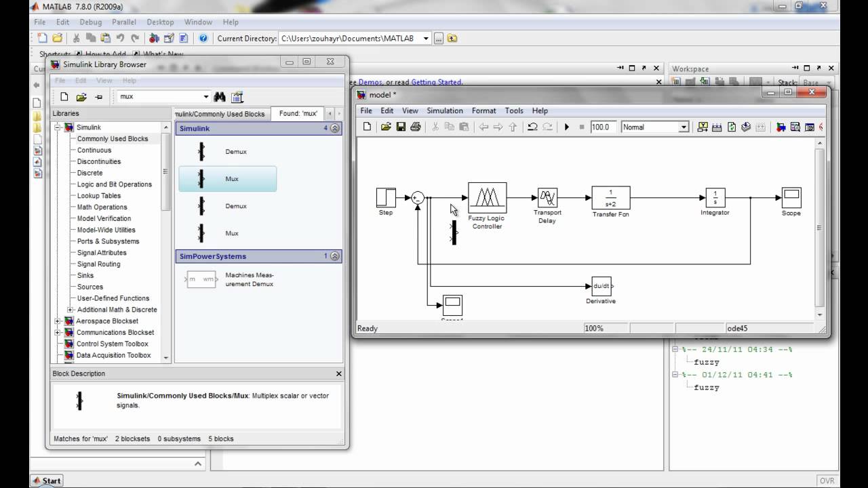Select Sources library in tree

(90, 287)
